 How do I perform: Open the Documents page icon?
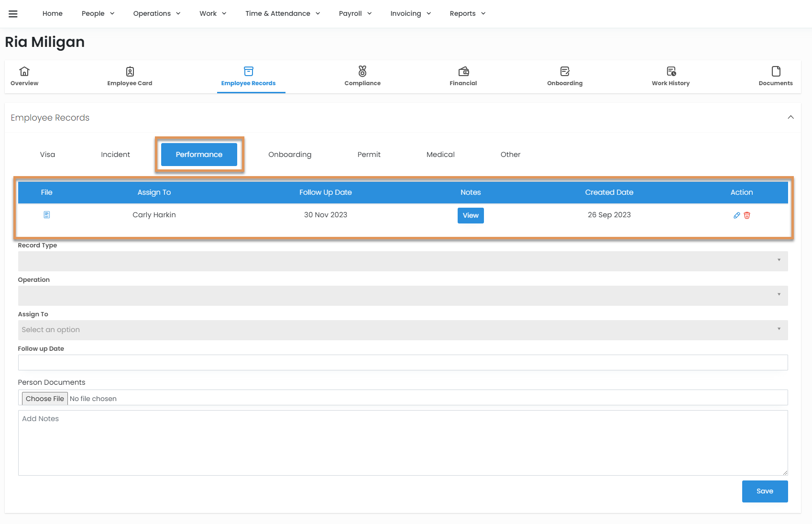click(x=776, y=71)
